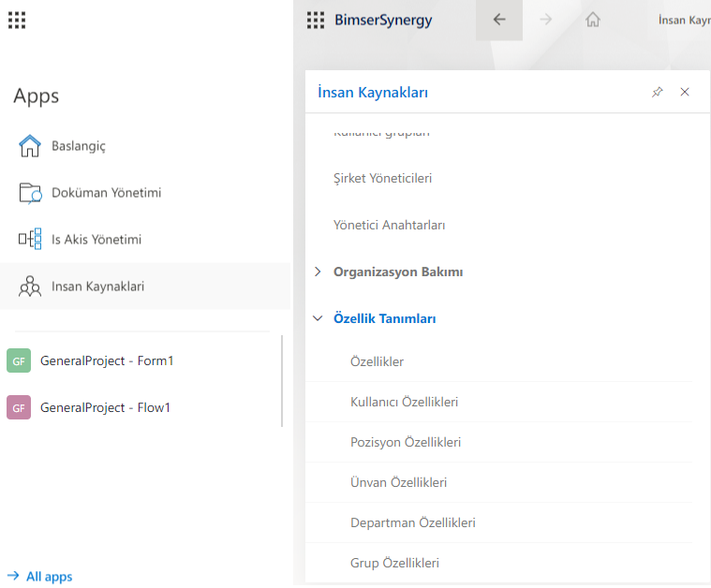
Task: Open Departman Özellikleri entry
Action: pos(412,522)
